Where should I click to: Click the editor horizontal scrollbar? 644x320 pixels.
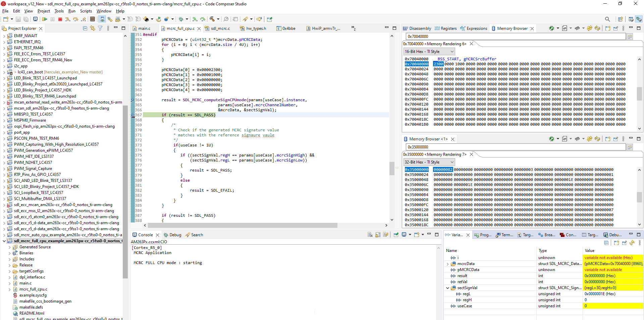click(x=243, y=226)
